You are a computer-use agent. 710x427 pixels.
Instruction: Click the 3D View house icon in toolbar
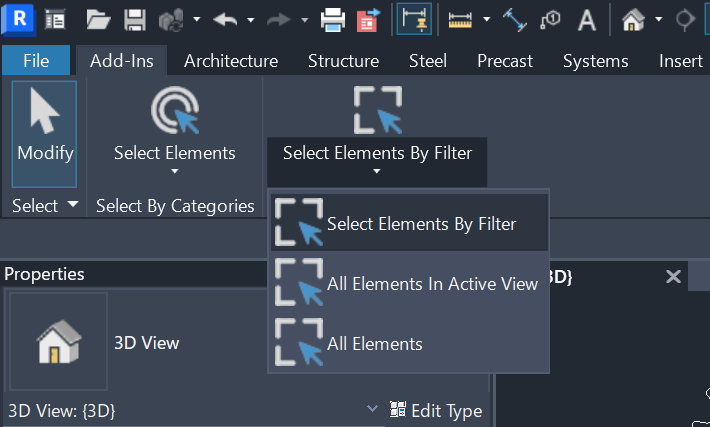click(x=633, y=19)
